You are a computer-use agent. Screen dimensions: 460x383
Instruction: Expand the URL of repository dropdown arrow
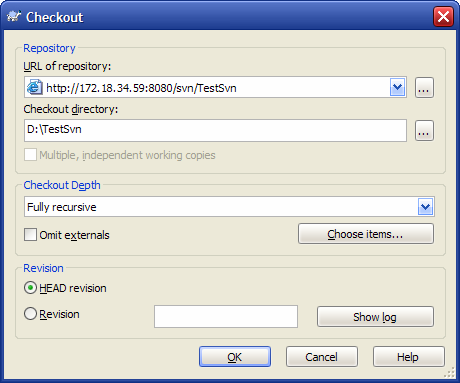click(397, 87)
